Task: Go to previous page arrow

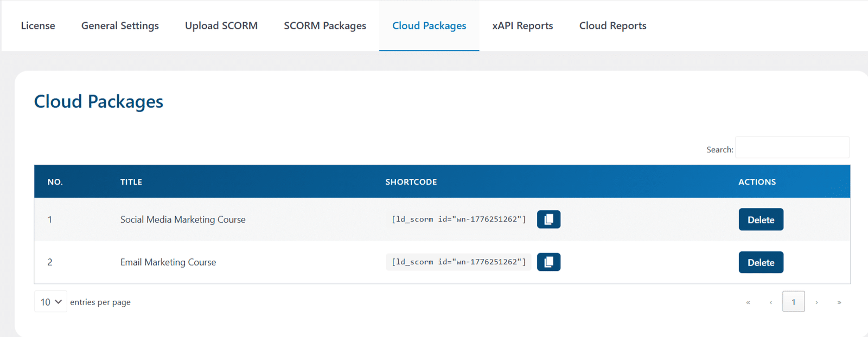Action: tap(771, 302)
